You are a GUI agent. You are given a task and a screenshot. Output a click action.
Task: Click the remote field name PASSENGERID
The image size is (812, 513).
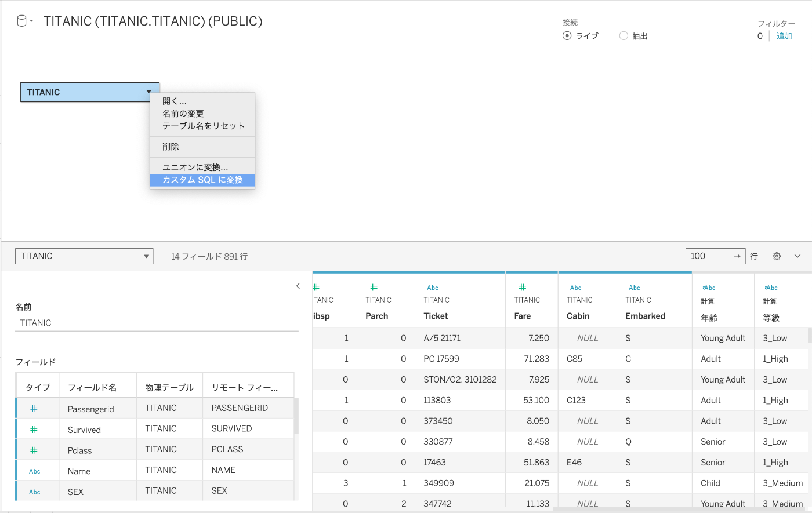click(x=240, y=408)
